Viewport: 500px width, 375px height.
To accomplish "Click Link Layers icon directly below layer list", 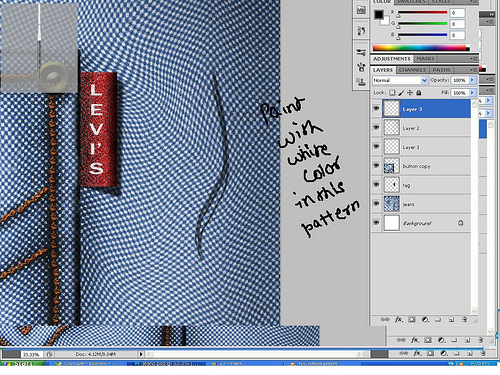I will 385,319.
